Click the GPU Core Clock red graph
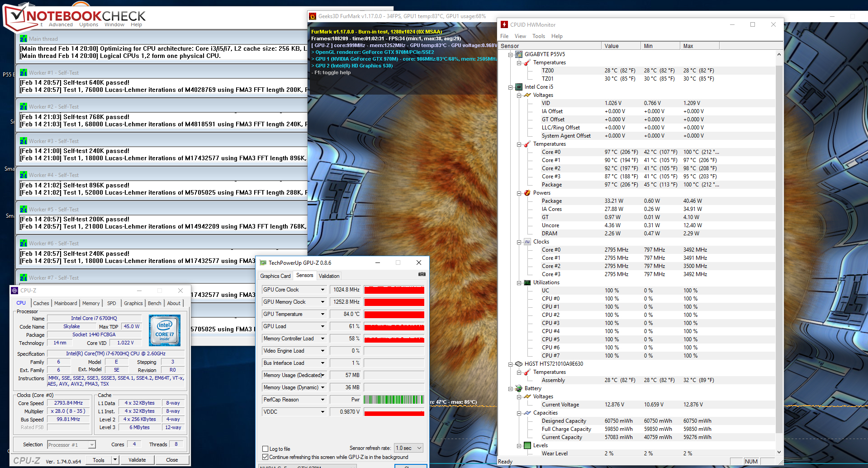Screen dimensions: 868x468 tap(394, 290)
